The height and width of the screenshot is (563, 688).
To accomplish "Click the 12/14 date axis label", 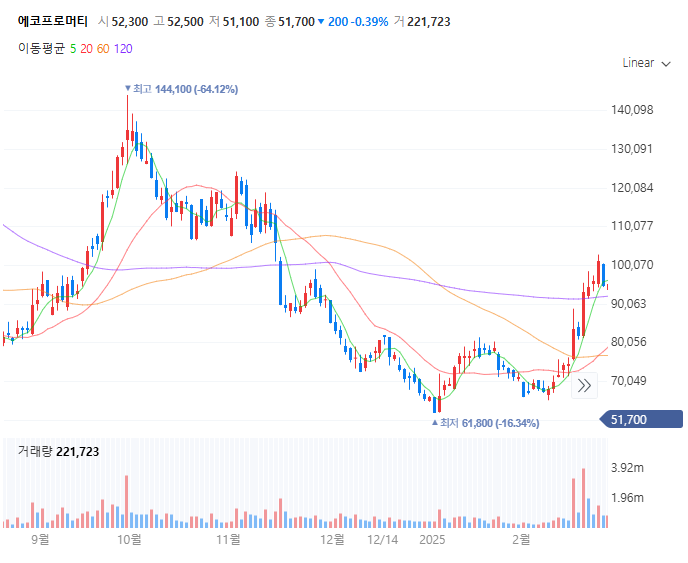I will click(383, 539).
